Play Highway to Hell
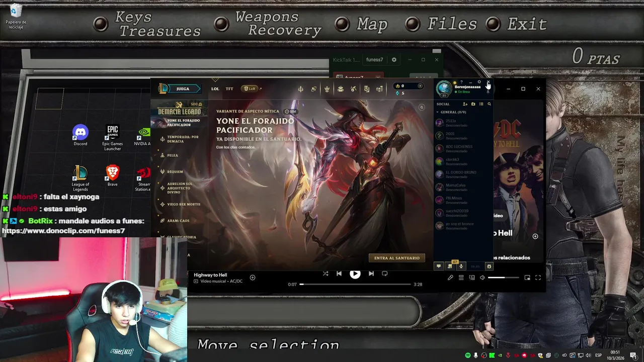The width and height of the screenshot is (644, 362). (355, 274)
